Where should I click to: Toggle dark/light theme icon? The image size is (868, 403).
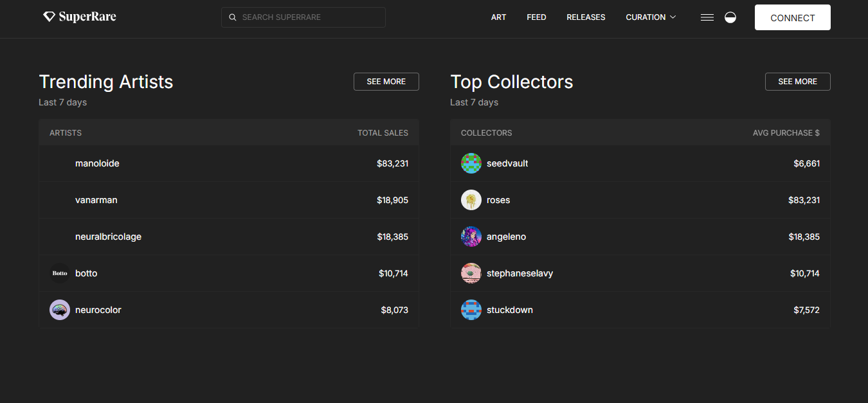click(730, 17)
